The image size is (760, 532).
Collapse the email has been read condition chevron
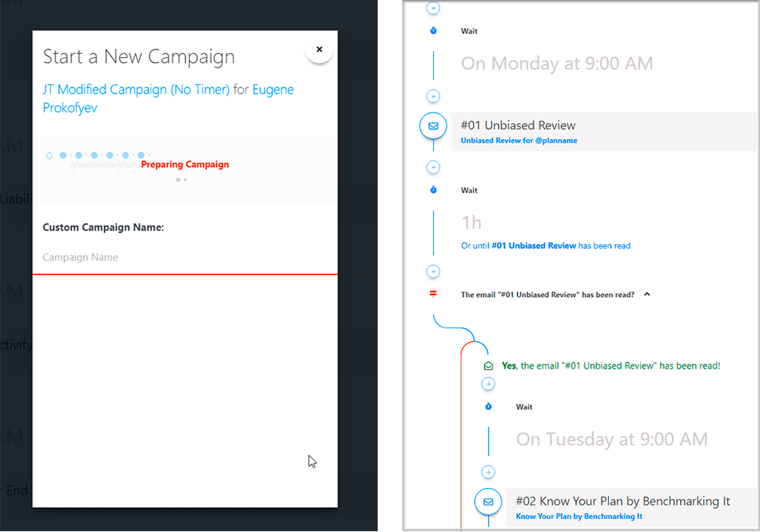647,294
